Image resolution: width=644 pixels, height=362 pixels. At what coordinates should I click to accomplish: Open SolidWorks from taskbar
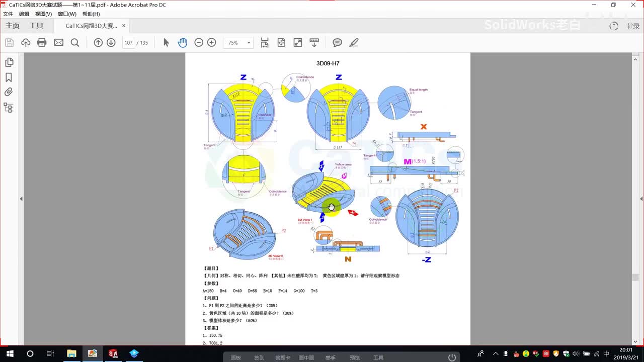(113, 353)
